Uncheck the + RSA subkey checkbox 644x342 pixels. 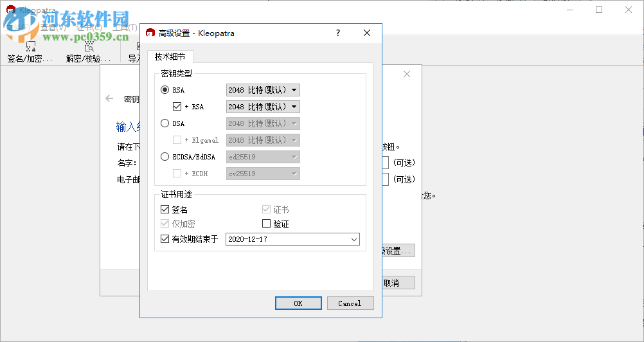177,106
